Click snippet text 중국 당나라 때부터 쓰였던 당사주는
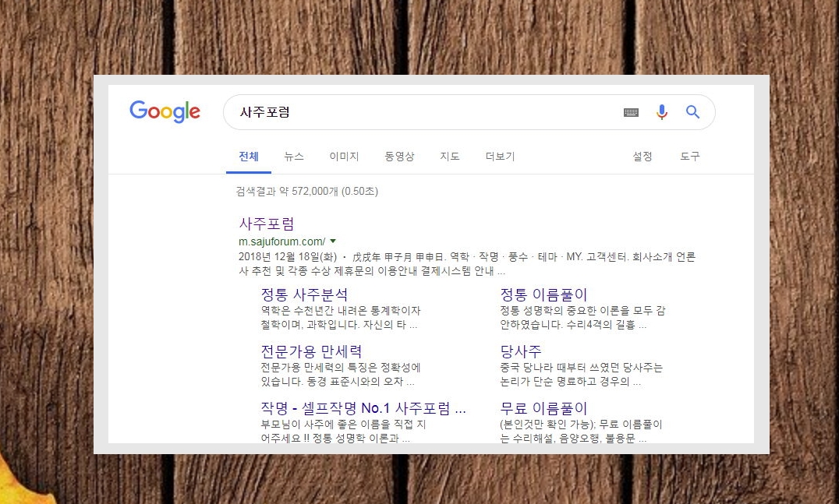839x504 pixels. pyautogui.click(x=581, y=368)
